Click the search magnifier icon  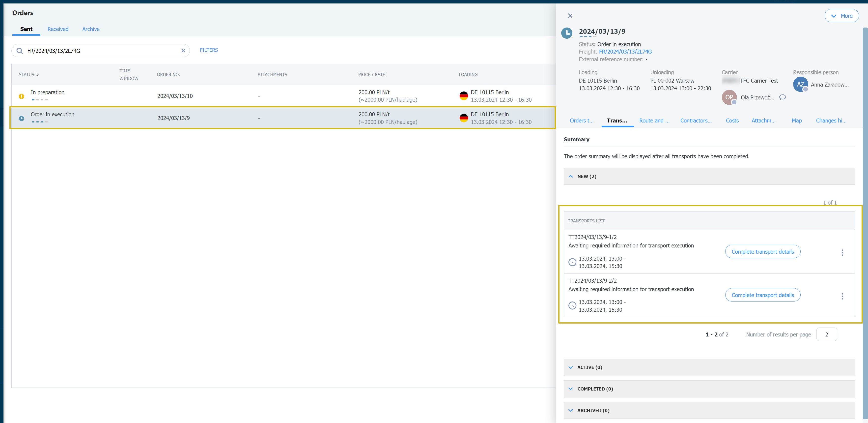(20, 51)
